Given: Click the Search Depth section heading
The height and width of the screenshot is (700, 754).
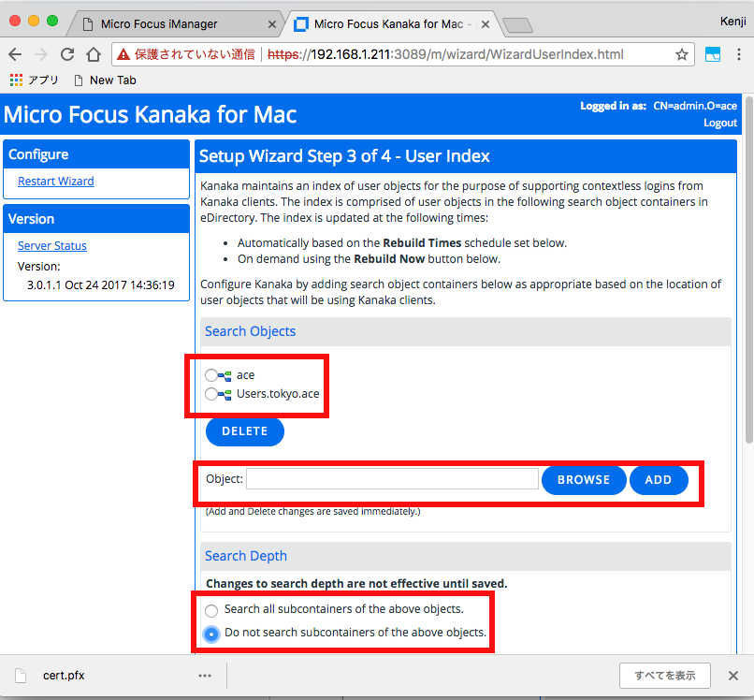Looking at the screenshot, I should tap(246, 556).
